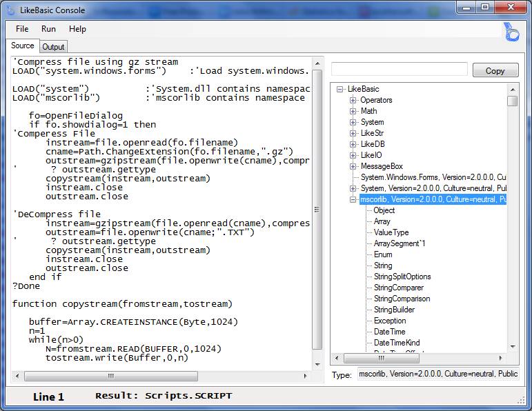Image resolution: width=532 pixels, height=411 pixels.
Task: Expand the LikeStr tree node
Action: [x=353, y=133]
